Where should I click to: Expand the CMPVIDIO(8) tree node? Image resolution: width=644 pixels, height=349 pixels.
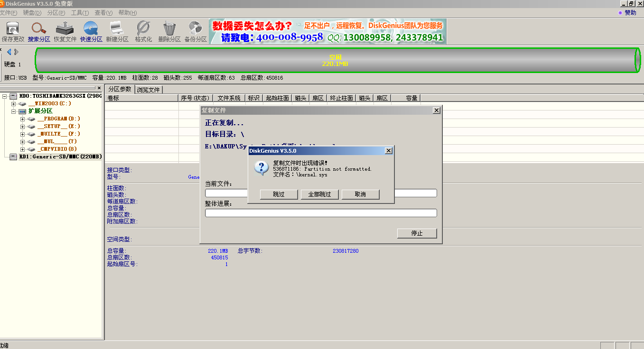[x=22, y=149]
